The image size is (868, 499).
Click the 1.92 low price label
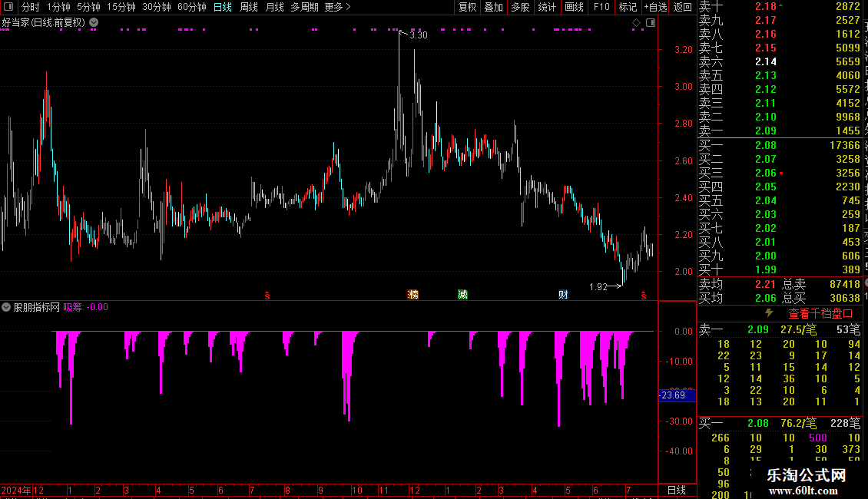tap(598, 286)
